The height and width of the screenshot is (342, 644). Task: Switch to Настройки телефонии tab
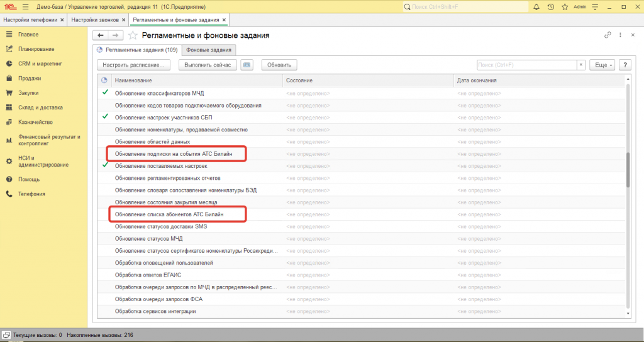30,19
